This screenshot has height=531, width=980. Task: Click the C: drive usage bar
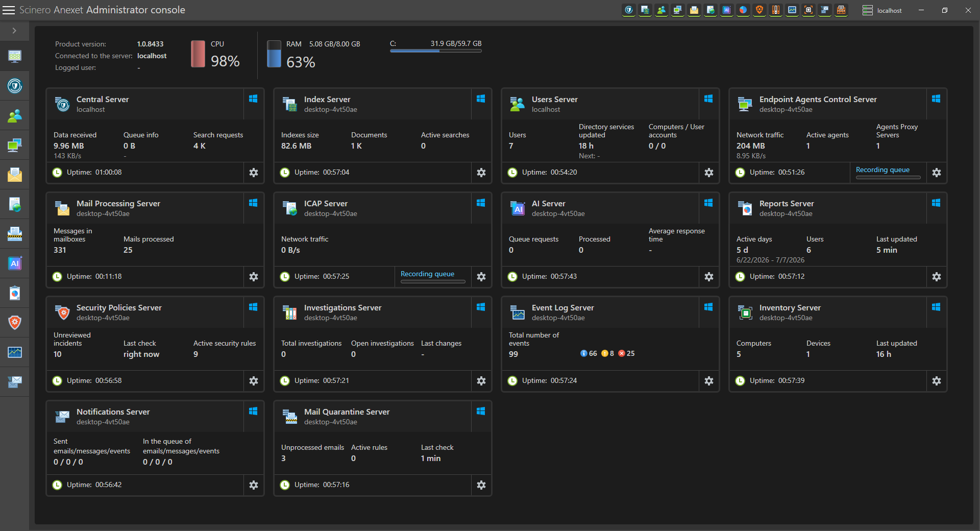tap(436, 51)
